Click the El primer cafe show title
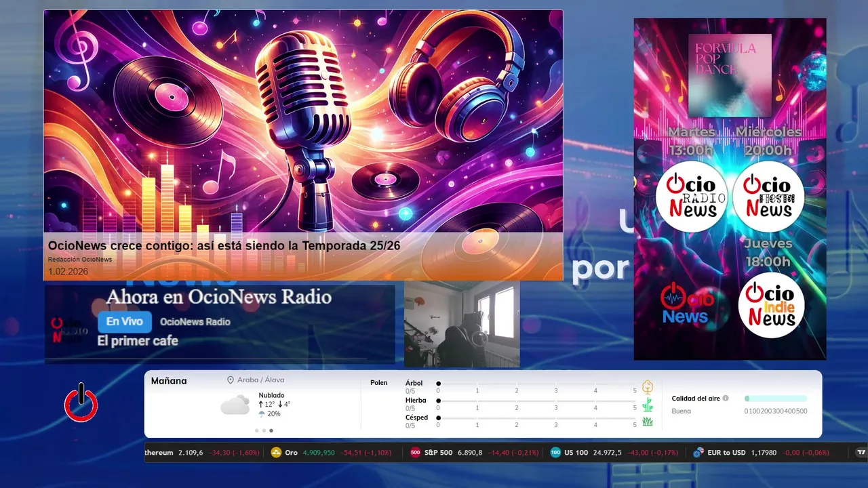 pos(138,341)
